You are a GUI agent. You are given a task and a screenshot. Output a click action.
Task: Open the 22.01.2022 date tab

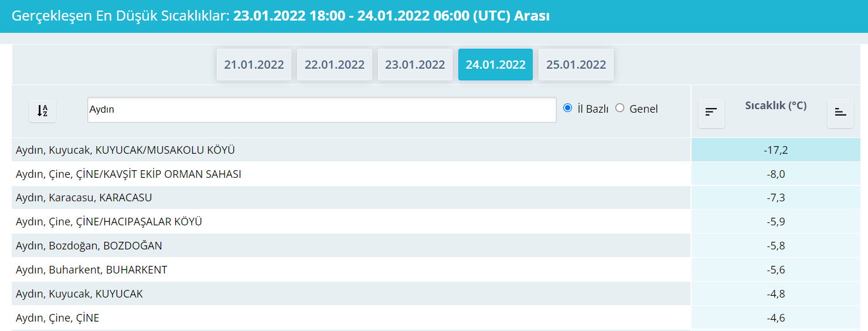point(334,65)
